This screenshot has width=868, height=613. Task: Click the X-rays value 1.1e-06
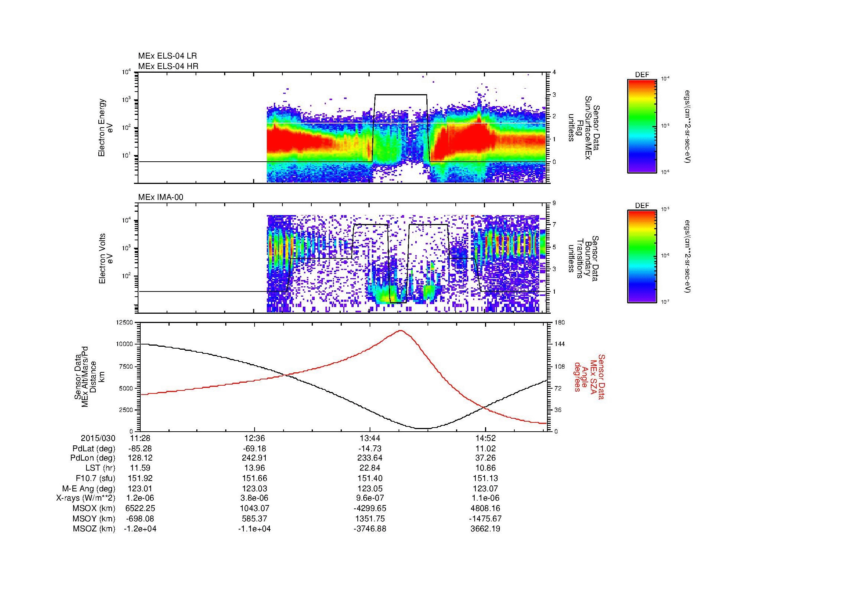(x=485, y=498)
